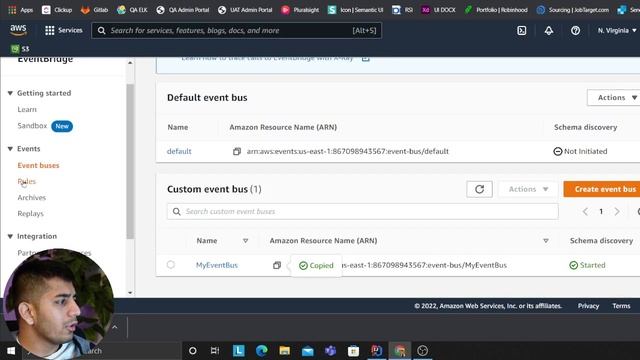The width and height of the screenshot is (640, 360).
Task: Launch the CloudShell terminal icon
Action: click(x=522, y=31)
